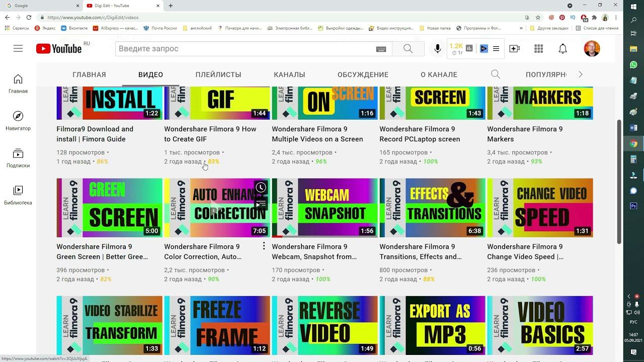This screenshot has width=644, height=362.
Task: Bookmark this page with the star icon
Action: [538, 17]
